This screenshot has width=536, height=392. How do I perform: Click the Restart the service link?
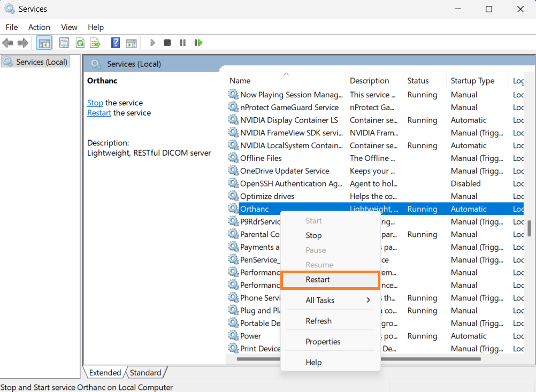point(99,113)
